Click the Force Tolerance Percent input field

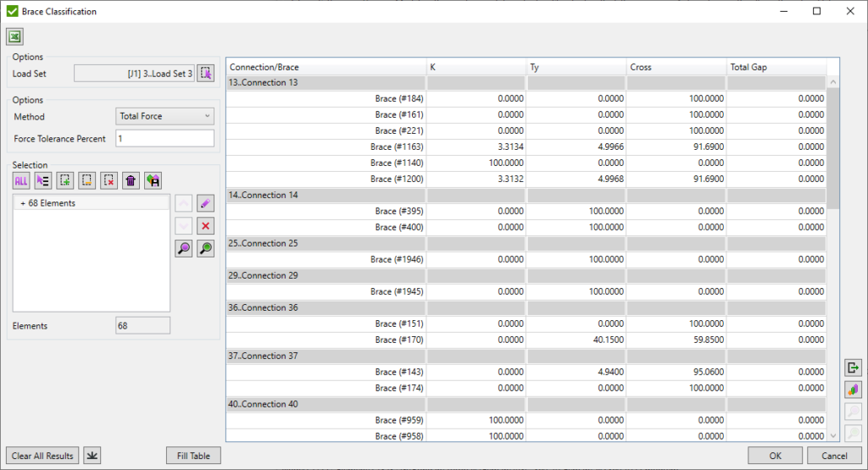coord(164,138)
